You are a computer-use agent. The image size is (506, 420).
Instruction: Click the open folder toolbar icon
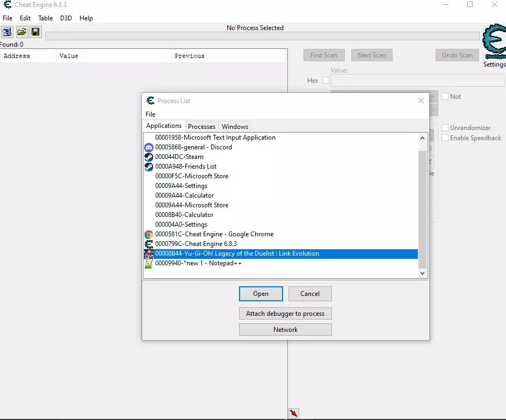point(21,32)
